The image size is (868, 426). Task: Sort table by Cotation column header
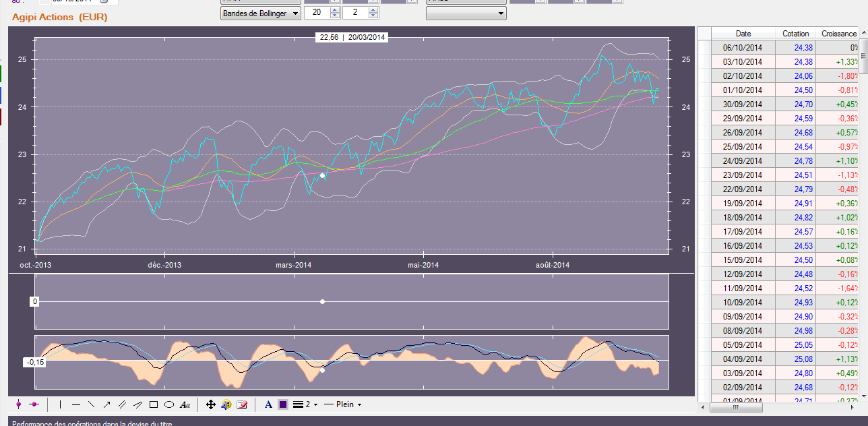coord(795,33)
